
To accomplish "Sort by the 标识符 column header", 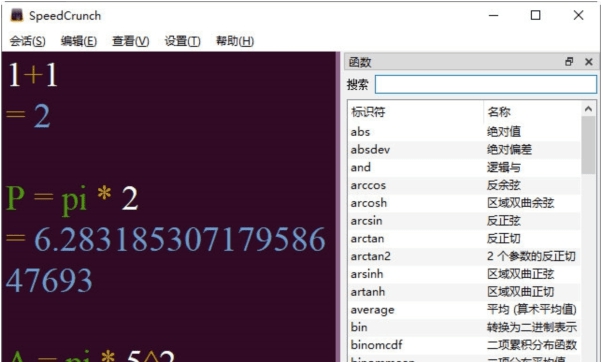I will point(415,112).
